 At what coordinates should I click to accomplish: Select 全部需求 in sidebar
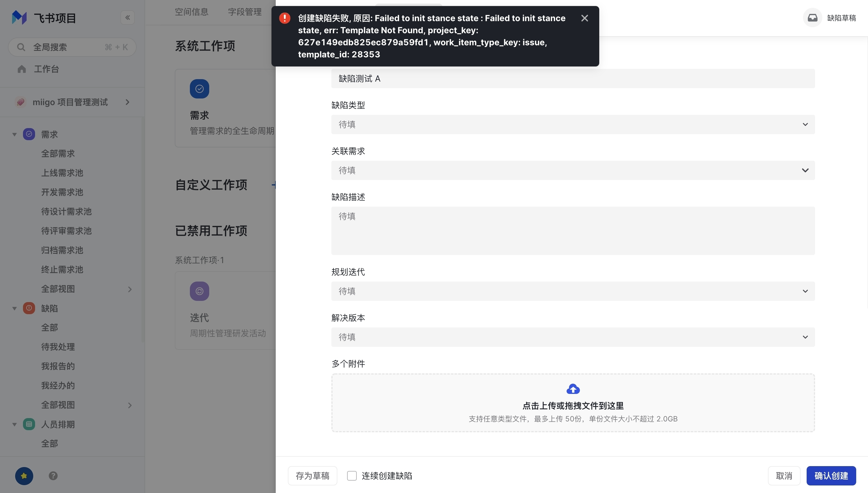(58, 154)
